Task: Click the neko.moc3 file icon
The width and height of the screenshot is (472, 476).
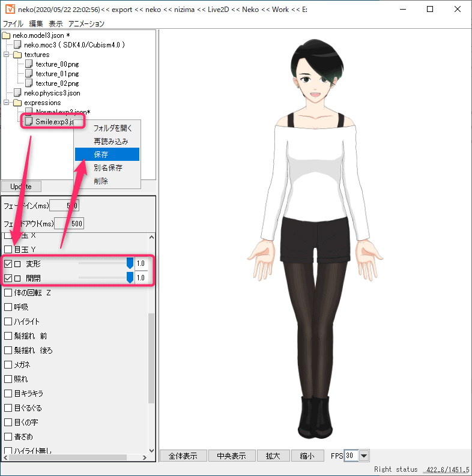Action: coord(17,45)
